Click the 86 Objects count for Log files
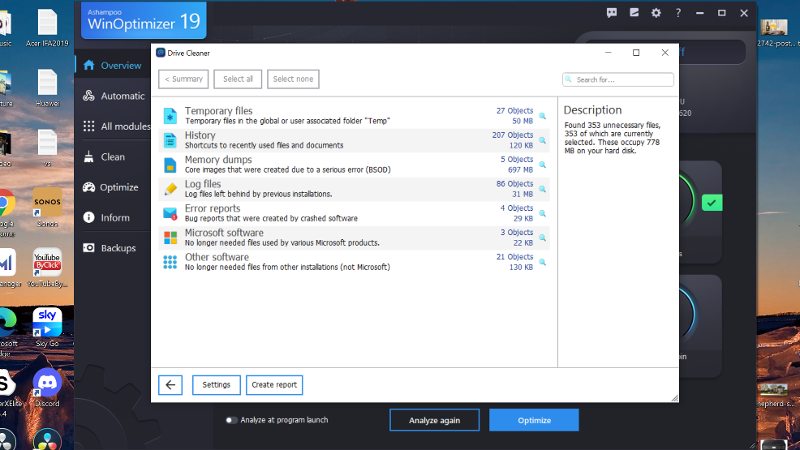This screenshot has width=800, height=450. [x=514, y=184]
